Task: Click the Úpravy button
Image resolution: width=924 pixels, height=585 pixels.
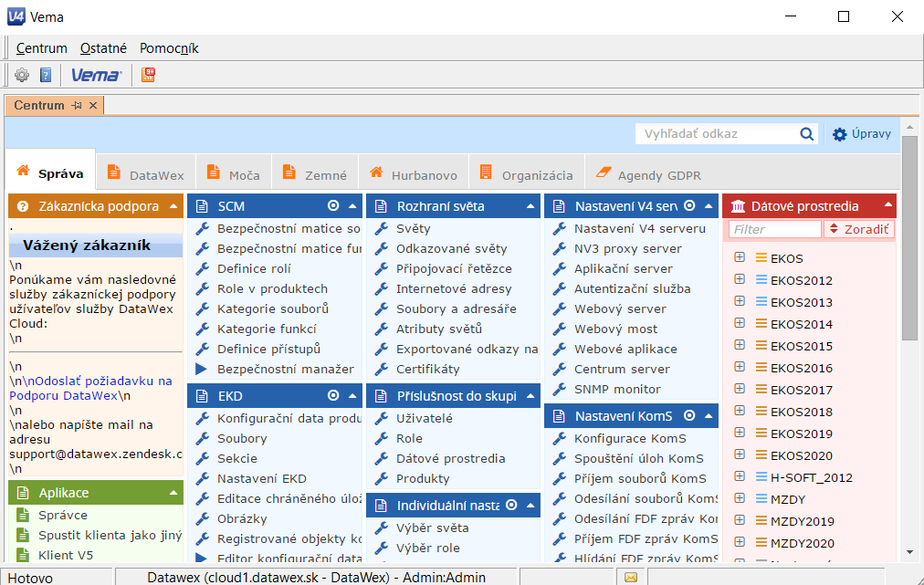Action: (x=862, y=134)
